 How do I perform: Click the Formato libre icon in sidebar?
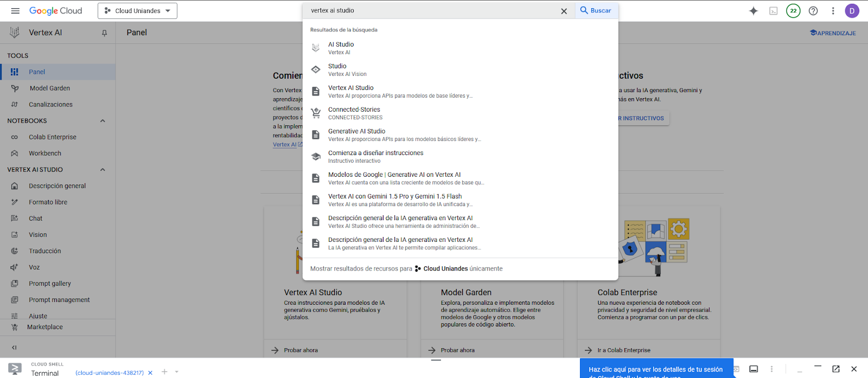(x=15, y=202)
